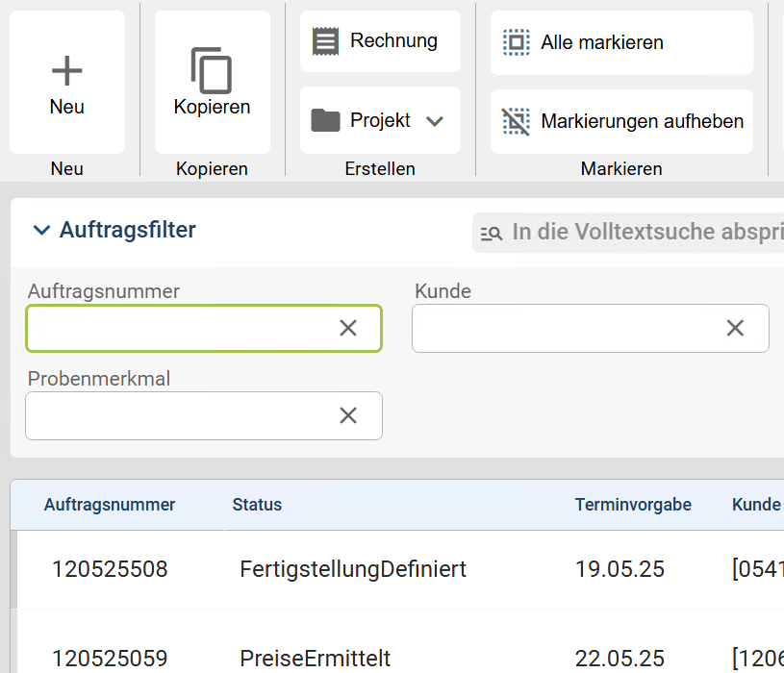The width and height of the screenshot is (784, 673).
Task: Clear the Auftragsnummer filter field
Action: pos(348,328)
